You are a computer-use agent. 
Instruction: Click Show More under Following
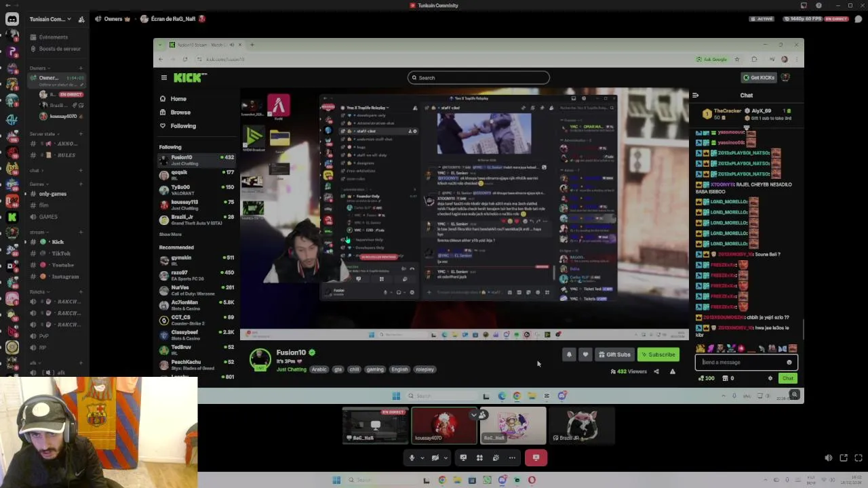170,235
